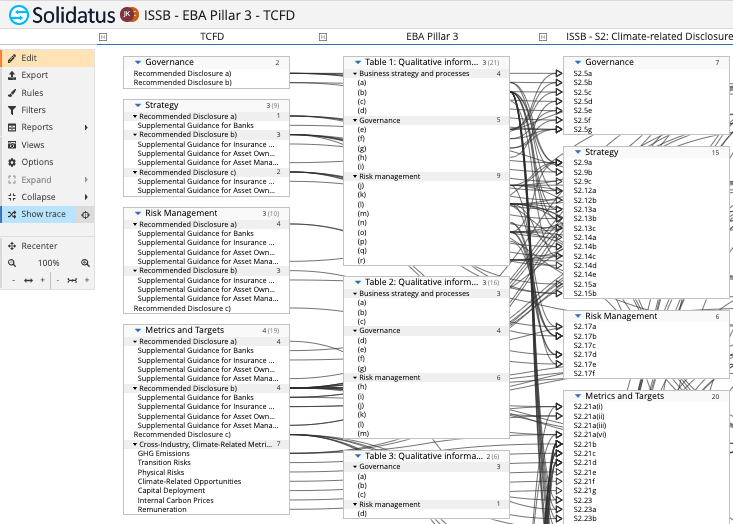Click the layer icon beside EBA Pillar 3
Viewport: 733px width, 524px height.
pyautogui.click(x=323, y=37)
